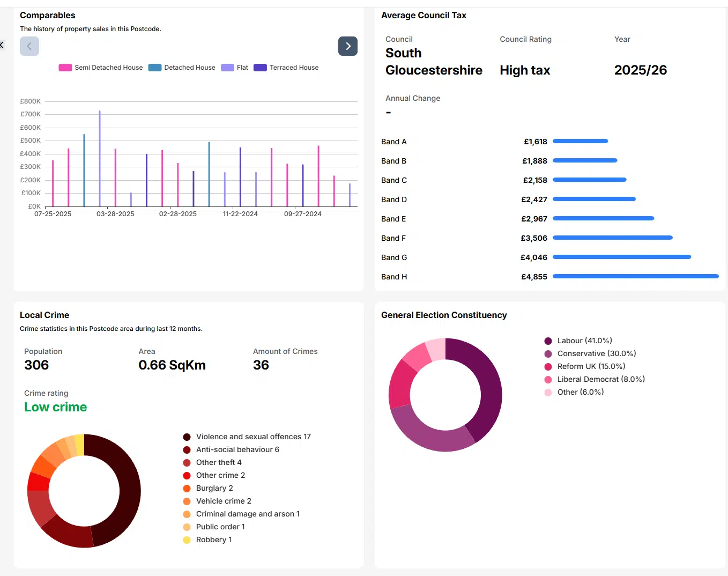Select Burglary 2 legend item

[x=207, y=488]
